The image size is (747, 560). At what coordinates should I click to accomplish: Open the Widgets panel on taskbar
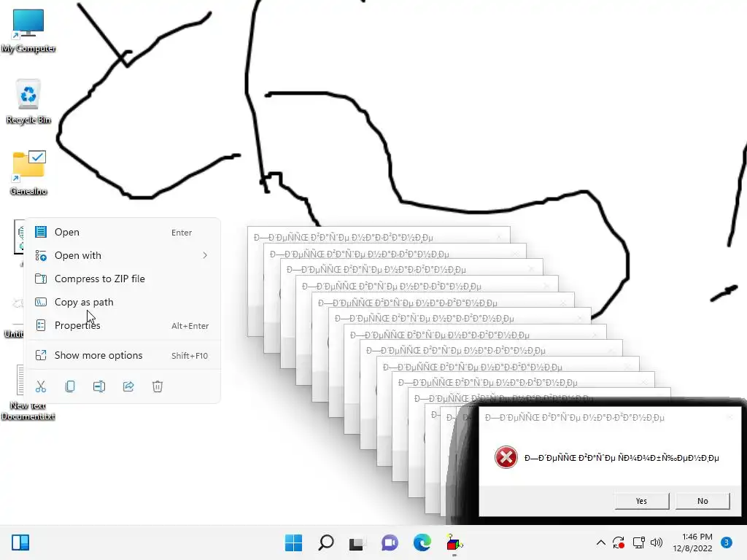point(20,542)
